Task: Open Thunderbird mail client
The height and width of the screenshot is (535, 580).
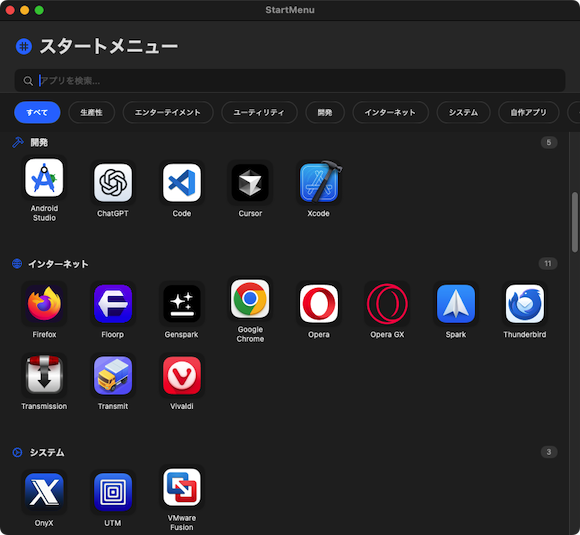Action: (x=525, y=304)
